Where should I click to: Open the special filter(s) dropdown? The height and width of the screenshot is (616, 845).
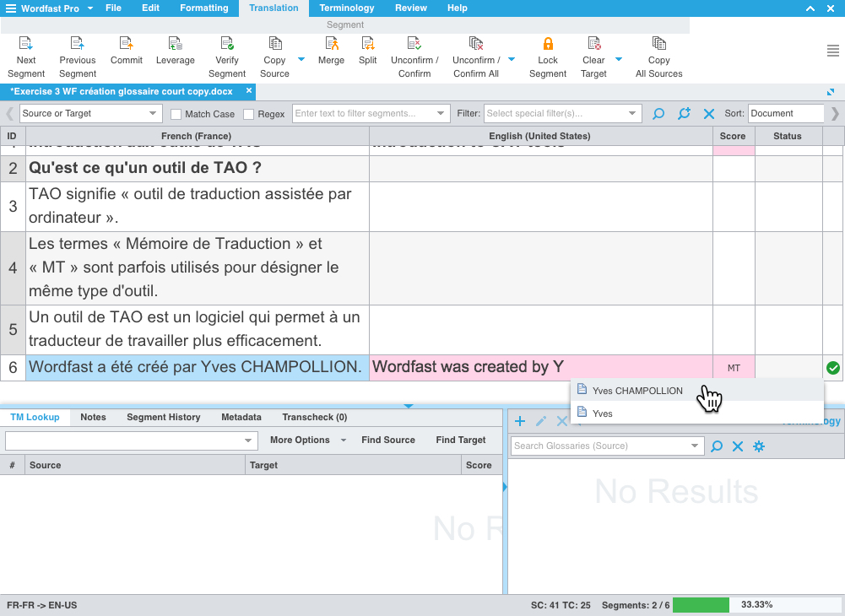tap(632, 114)
